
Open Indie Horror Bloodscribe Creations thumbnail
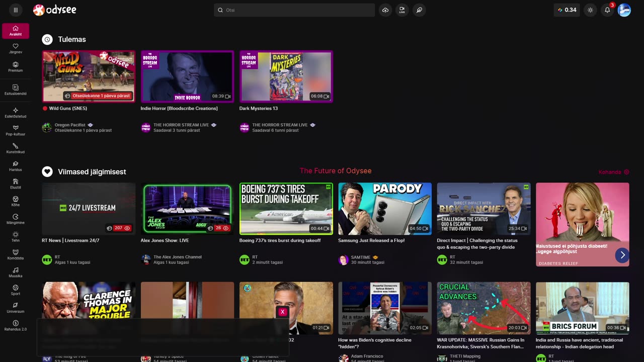coord(187,76)
